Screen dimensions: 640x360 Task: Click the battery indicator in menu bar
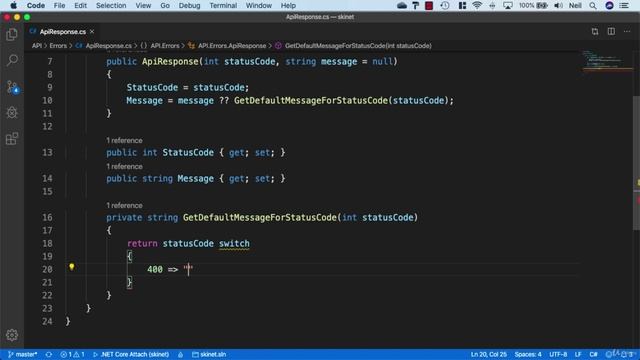pyautogui.click(x=533, y=5)
